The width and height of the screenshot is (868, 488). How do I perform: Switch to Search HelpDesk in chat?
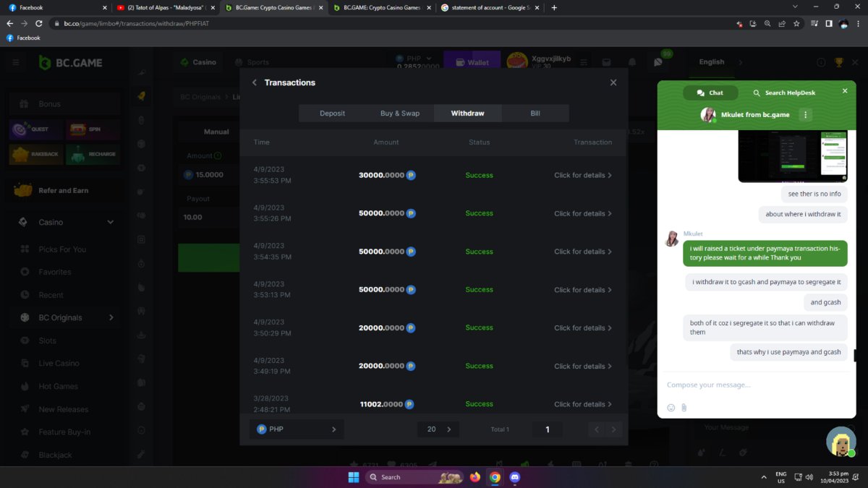click(784, 93)
